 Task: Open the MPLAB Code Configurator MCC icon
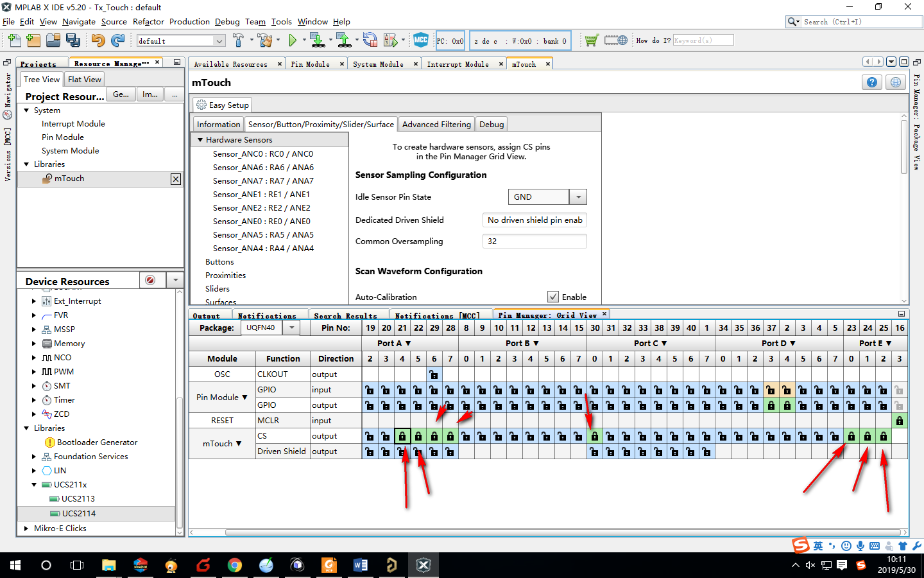point(421,40)
